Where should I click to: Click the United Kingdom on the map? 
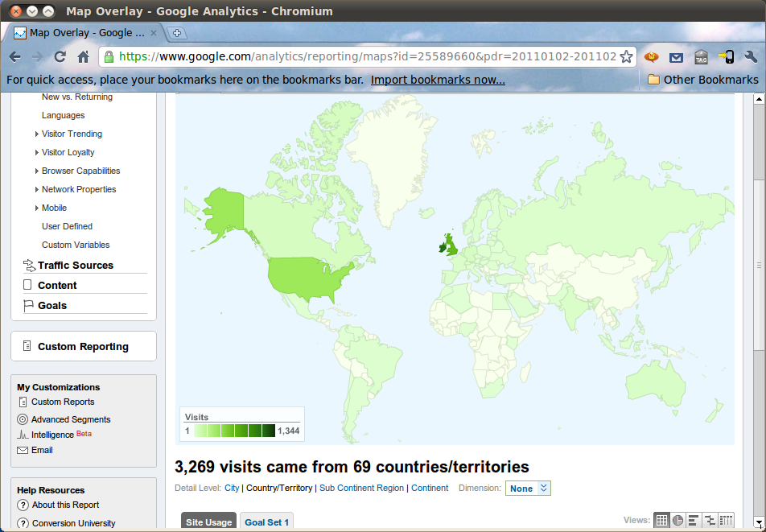(451, 245)
